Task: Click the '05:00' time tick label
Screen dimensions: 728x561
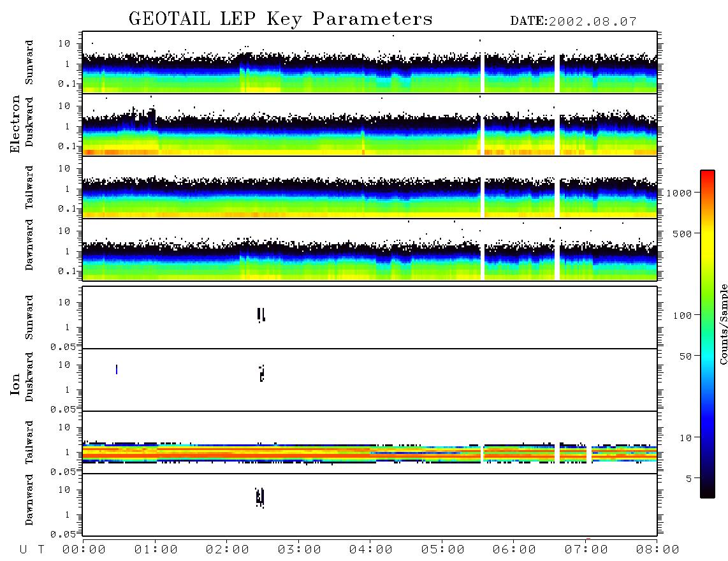Action: (x=443, y=550)
